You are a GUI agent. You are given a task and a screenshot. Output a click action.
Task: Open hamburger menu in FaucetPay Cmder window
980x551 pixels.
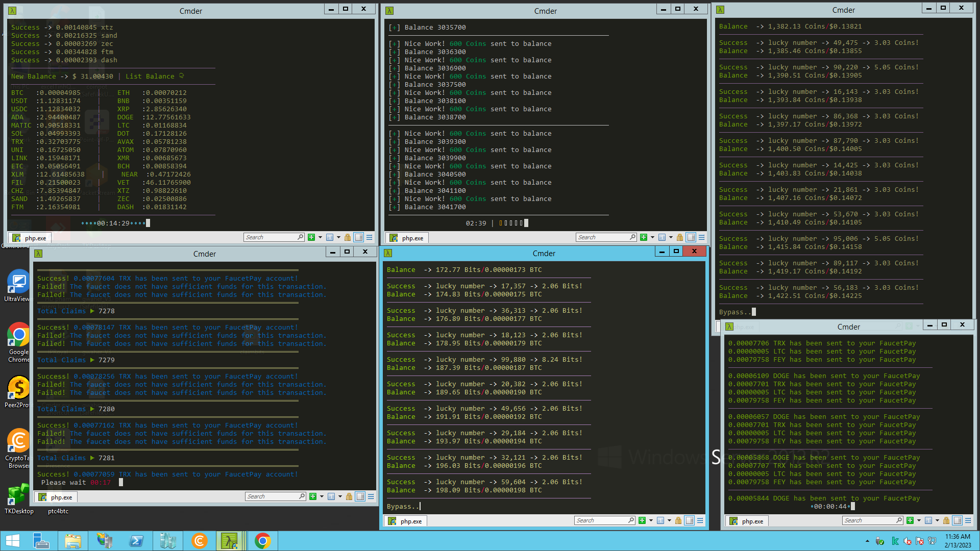coord(968,520)
